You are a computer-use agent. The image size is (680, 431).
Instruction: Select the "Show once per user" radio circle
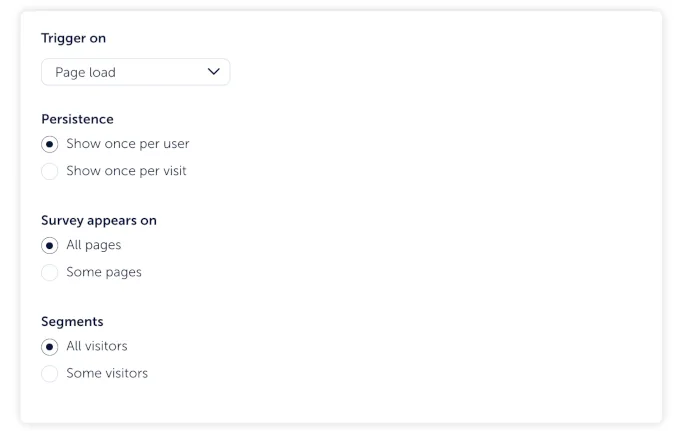point(50,144)
